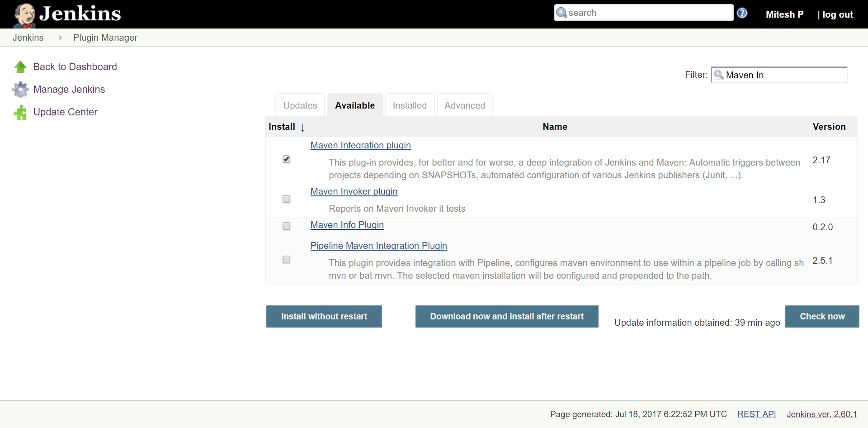Open the Advanced tab
The image size is (868, 428).
(465, 105)
